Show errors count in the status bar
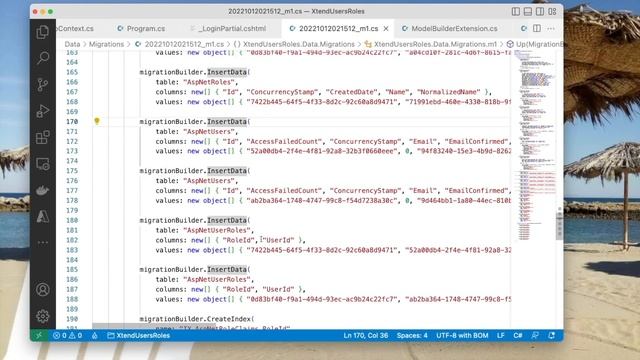This screenshot has width=640, height=360. click(x=60, y=336)
